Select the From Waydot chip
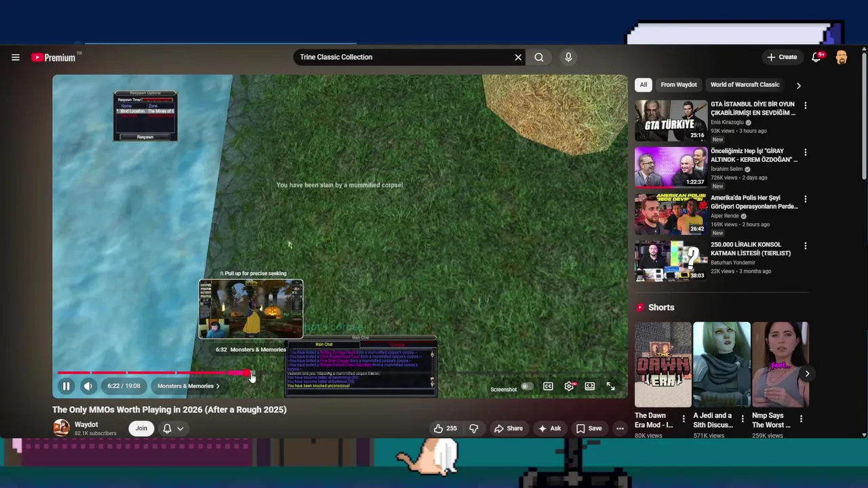Screen dimensions: 868x488 (679, 85)
